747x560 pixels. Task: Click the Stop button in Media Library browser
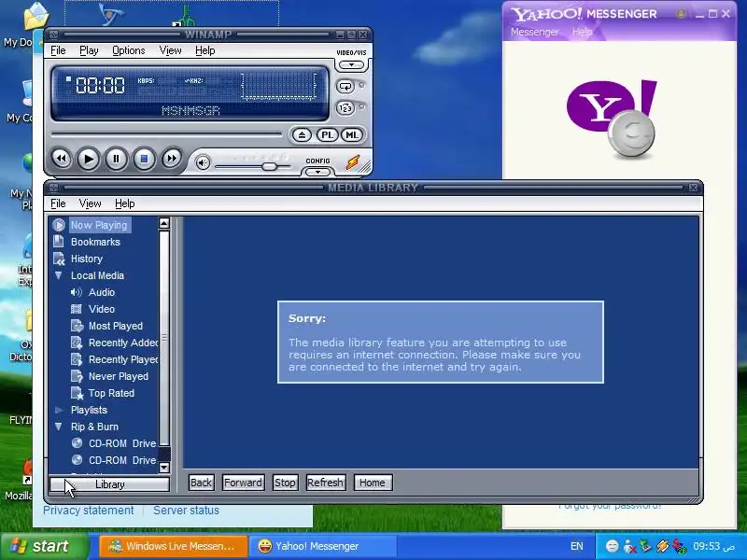285,483
